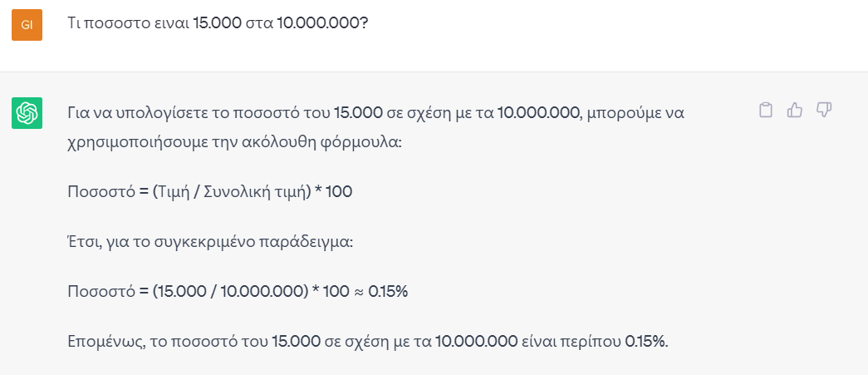868x375 pixels.
Task: Click the user's question text
Action: click(x=218, y=23)
